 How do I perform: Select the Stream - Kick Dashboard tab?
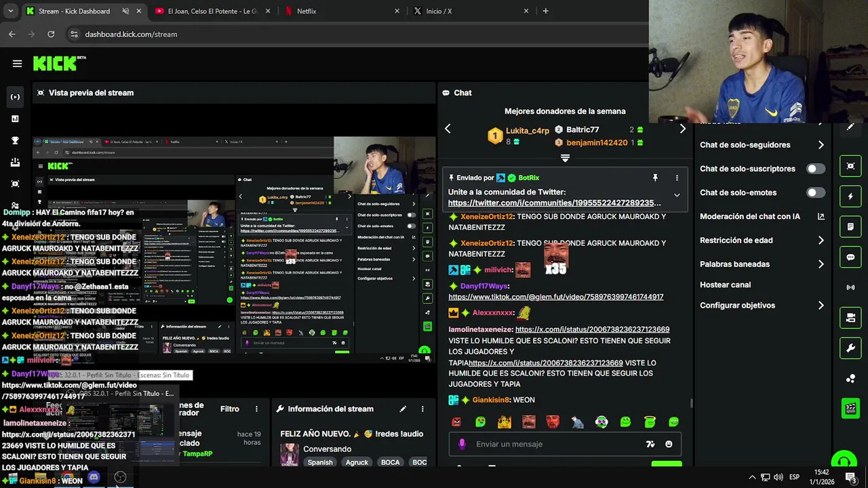pyautogui.click(x=84, y=11)
